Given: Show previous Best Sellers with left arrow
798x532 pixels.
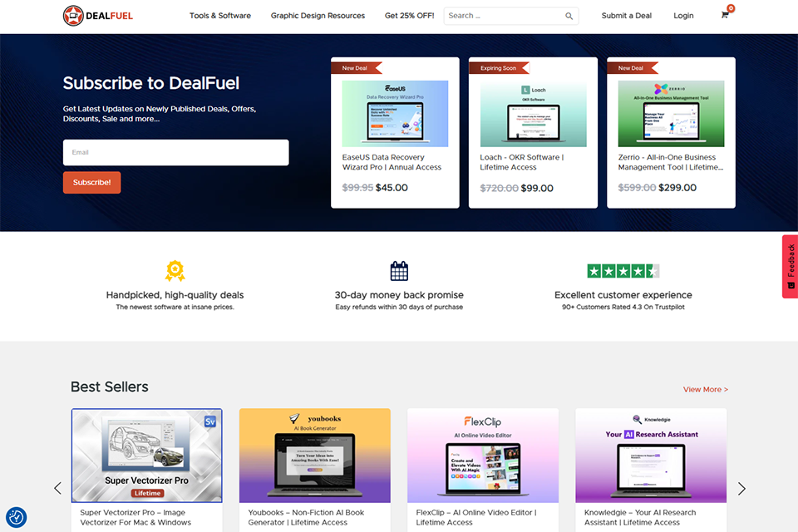Looking at the screenshot, I should [57, 488].
